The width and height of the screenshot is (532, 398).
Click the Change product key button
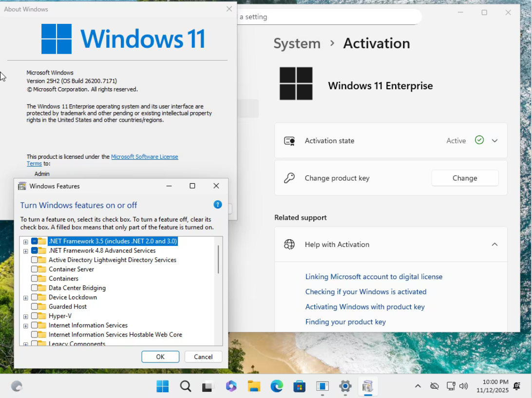click(x=464, y=178)
